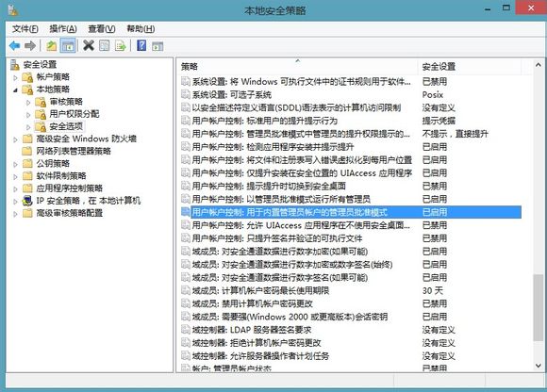Select the 安全选项 tree item
Viewport: 547px width, 392px height.
66,126
